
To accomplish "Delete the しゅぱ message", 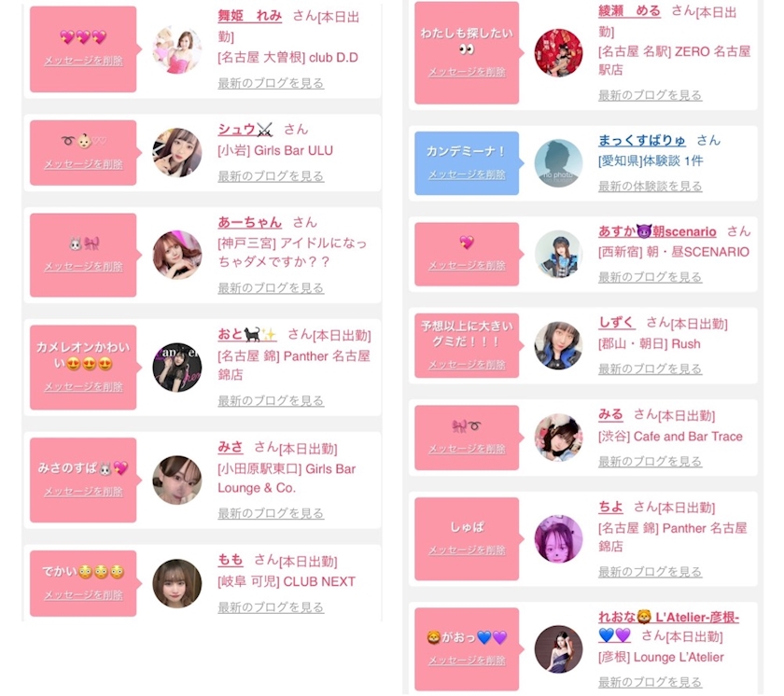I will 467,550.
